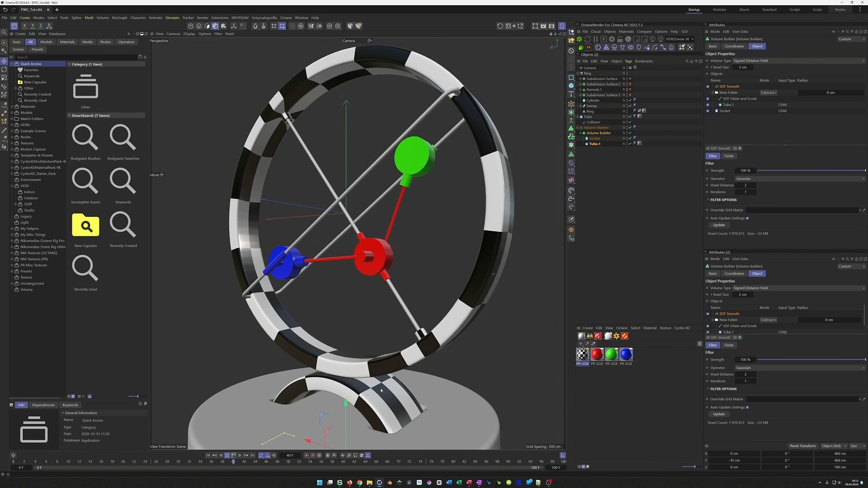Open Operator Gaussian dropdown in upper Attributes
Screen dimensions: 868x488
[x=800, y=179]
